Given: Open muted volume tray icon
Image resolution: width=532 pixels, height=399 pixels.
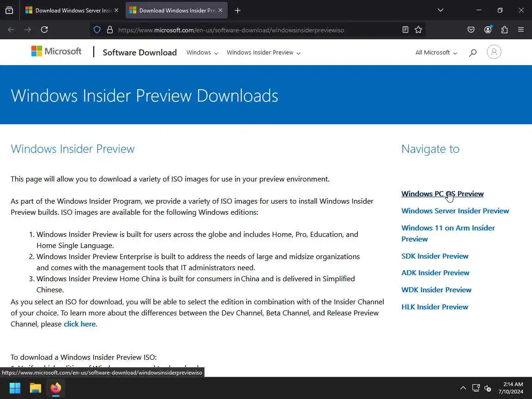Looking at the screenshot, I should click(488, 388).
